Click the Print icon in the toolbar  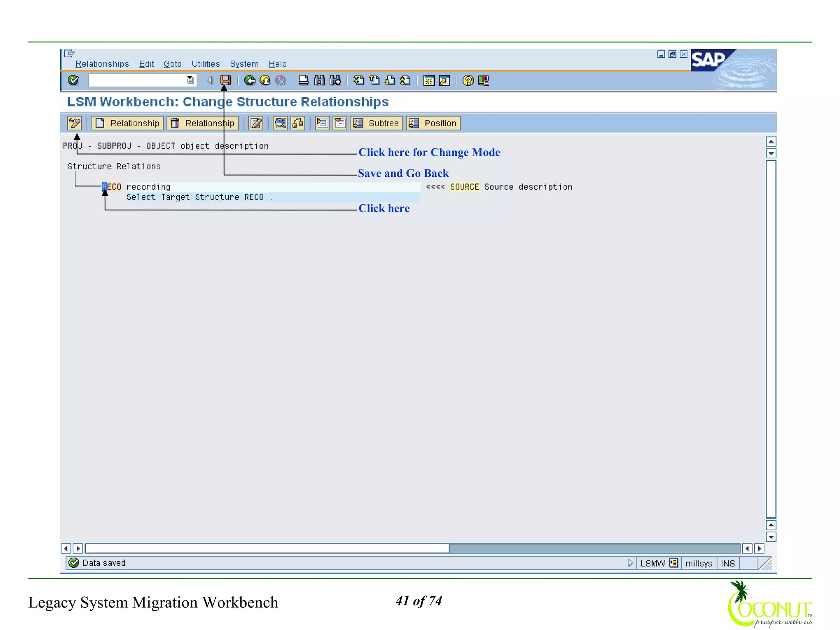click(304, 80)
